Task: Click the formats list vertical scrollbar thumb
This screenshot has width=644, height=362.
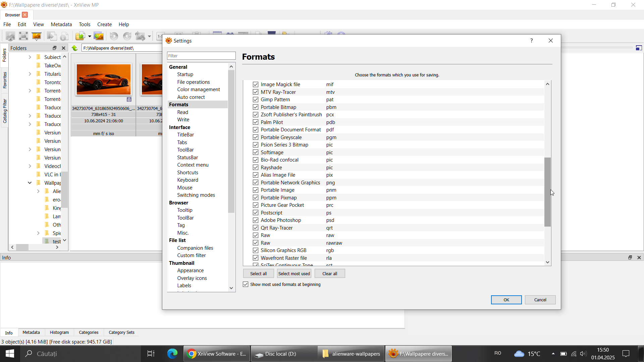Action: point(547,192)
